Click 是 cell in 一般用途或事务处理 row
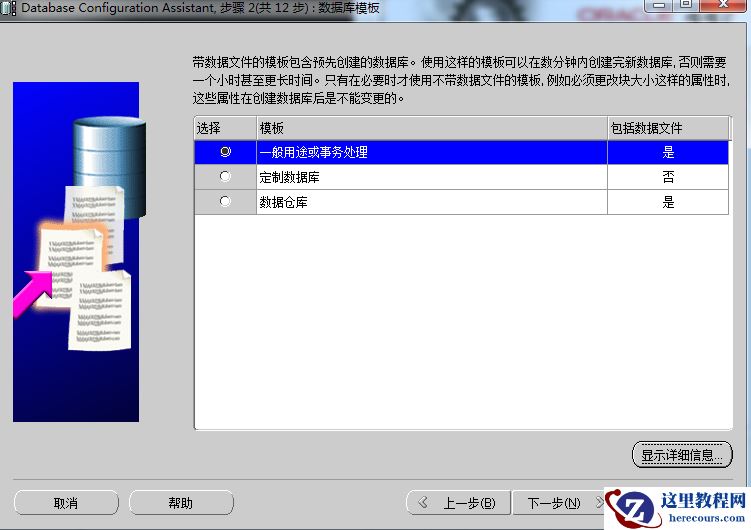This screenshot has height=530, width=751. tap(668, 152)
